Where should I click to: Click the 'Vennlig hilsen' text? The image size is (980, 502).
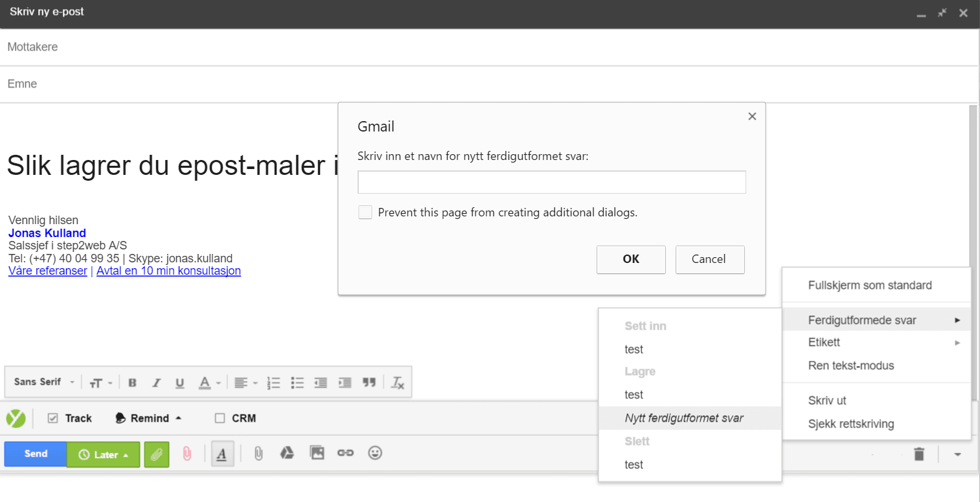click(43, 221)
